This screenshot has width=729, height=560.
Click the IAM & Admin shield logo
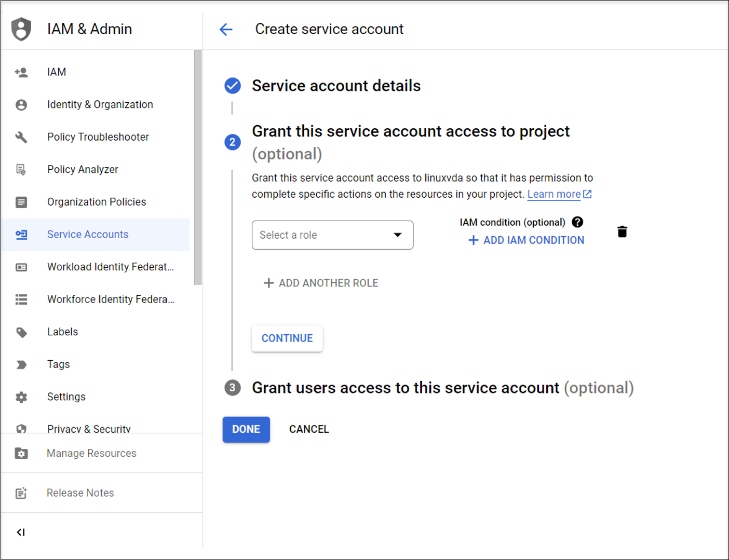21,29
